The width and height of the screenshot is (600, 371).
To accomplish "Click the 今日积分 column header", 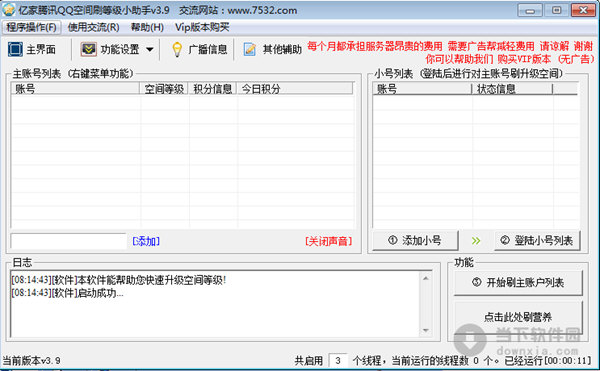I will pyautogui.click(x=295, y=89).
